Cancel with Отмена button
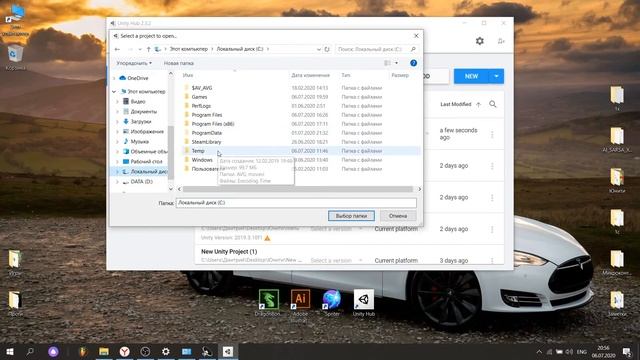The width and height of the screenshot is (640, 360). pyautogui.click(x=398, y=216)
